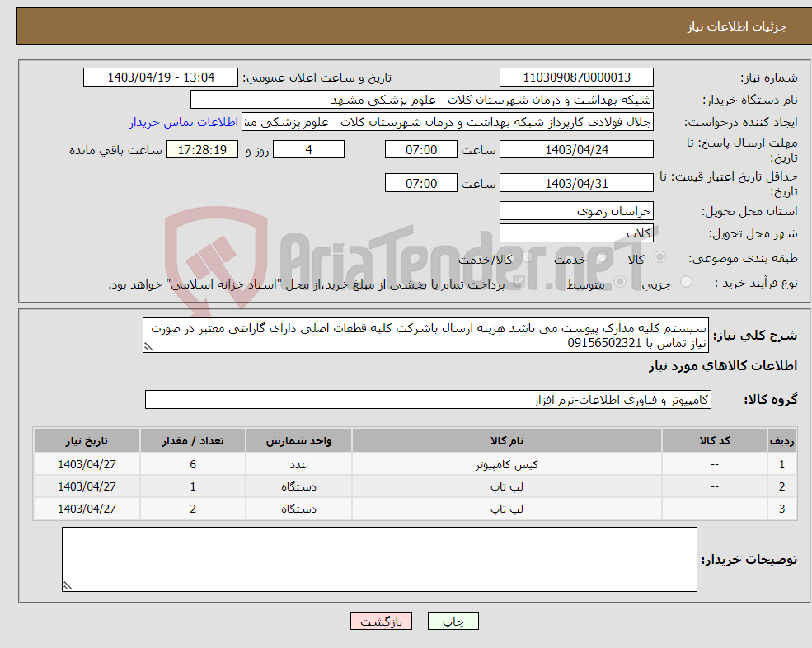
Task: Click the چاپ print button
Action: point(453,621)
